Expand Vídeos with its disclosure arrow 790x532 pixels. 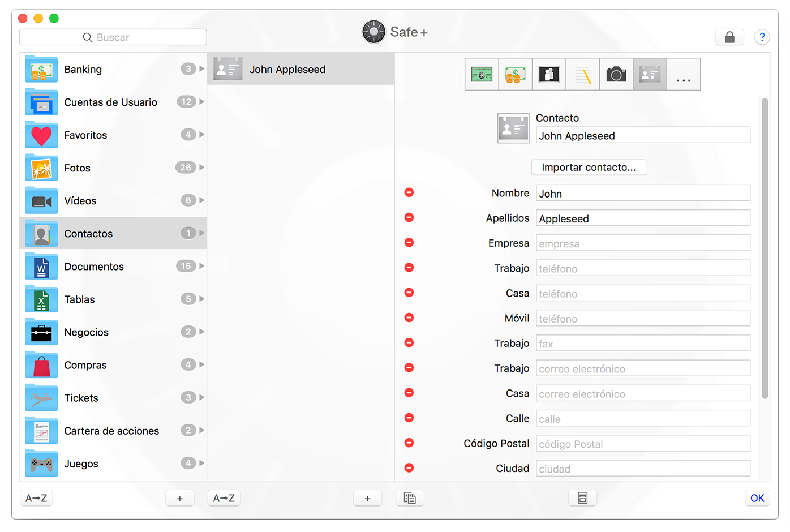coord(201,200)
